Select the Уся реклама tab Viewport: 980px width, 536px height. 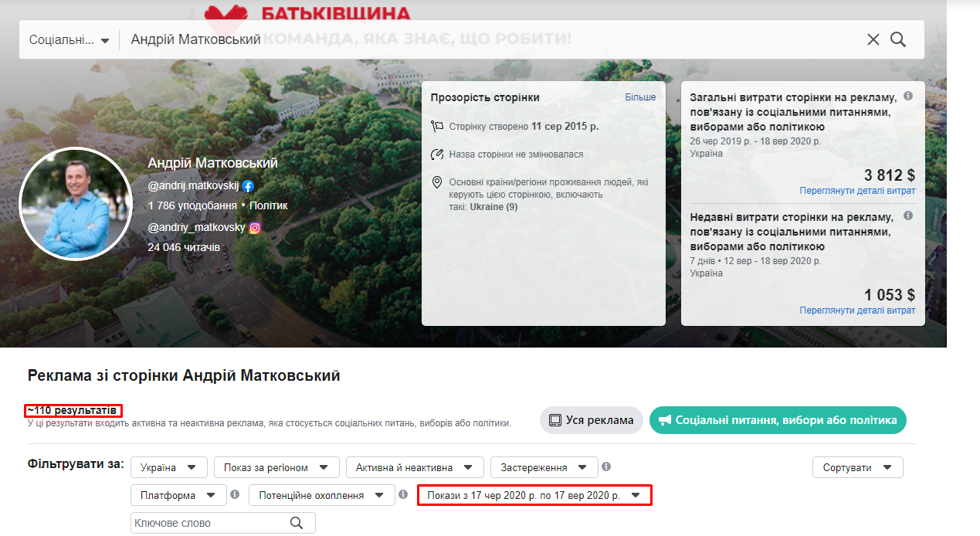pos(592,420)
